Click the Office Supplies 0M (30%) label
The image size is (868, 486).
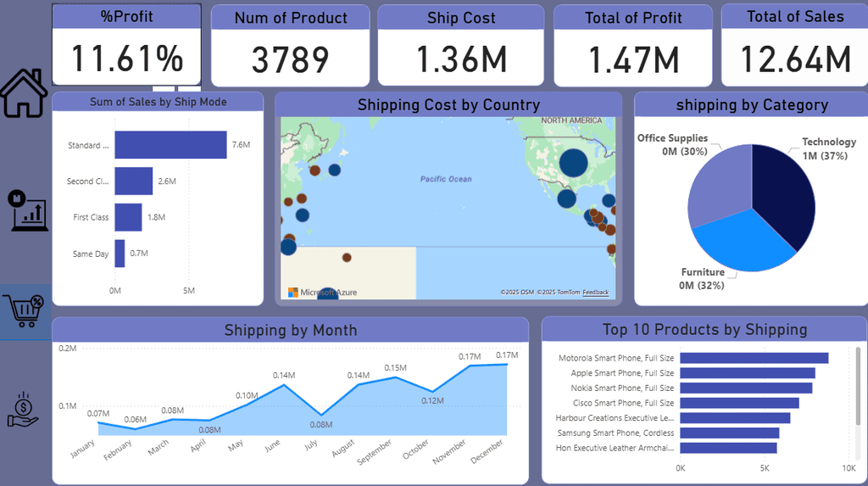click(x=672, y=145)
